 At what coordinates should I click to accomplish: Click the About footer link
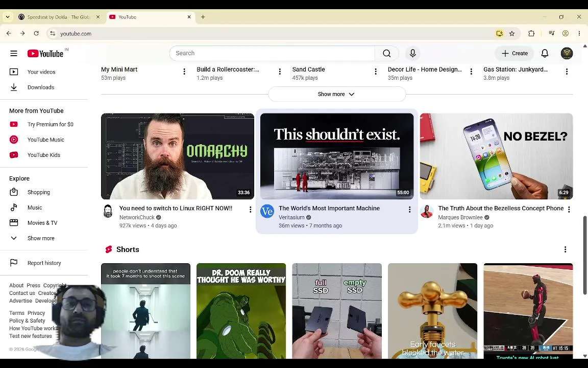point(16,285)
